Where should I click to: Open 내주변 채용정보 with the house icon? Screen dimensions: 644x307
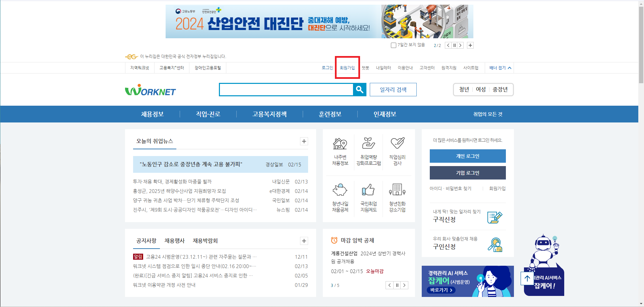click(340, 144)
